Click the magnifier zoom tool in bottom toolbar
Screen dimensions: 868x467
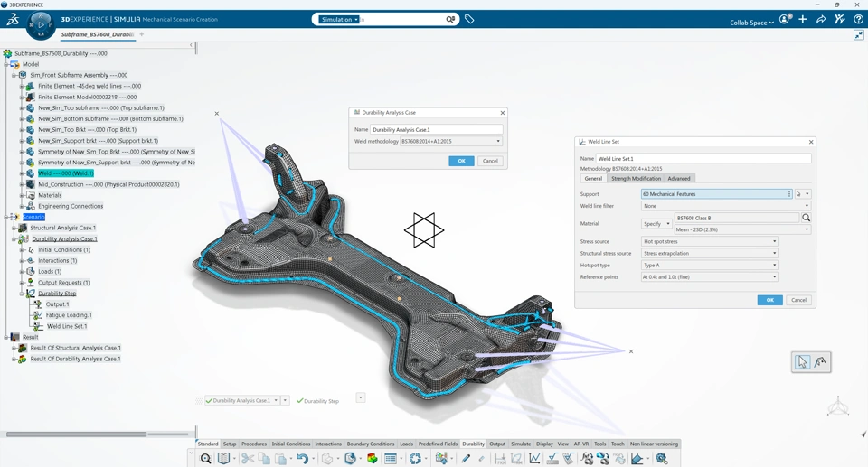click(206, 458)
